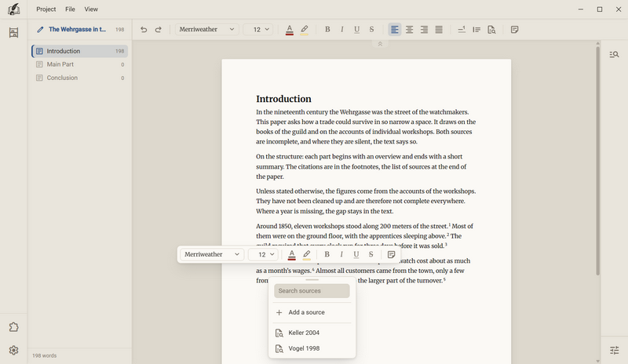This screenshot has height=364, width=628.
Task: Toggle italic in the floating toolbar
Action: pyautogui.click(x=341, y=254)
